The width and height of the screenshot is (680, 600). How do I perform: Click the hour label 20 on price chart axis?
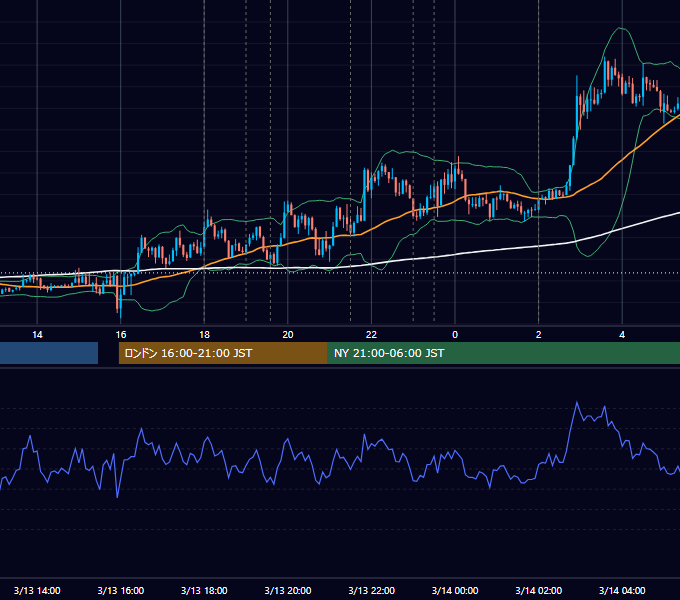click(288, 335)
